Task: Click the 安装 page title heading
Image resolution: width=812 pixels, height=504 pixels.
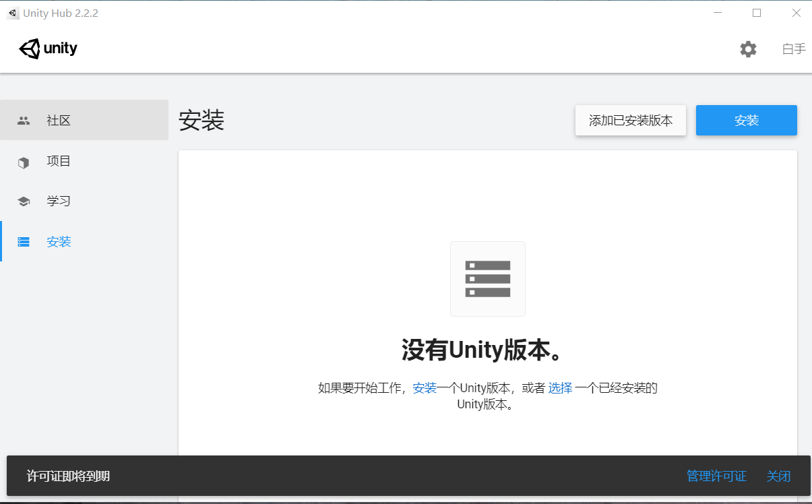Action: (201, 121)
